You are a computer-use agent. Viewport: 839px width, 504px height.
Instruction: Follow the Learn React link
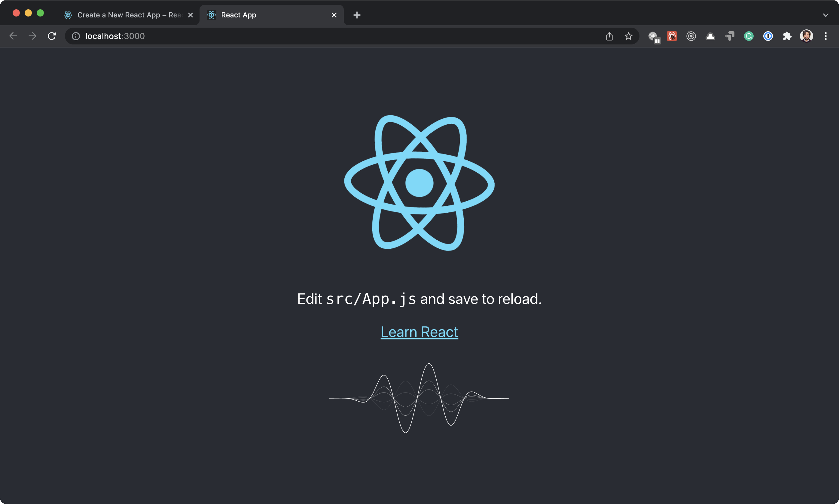(419, 332)
